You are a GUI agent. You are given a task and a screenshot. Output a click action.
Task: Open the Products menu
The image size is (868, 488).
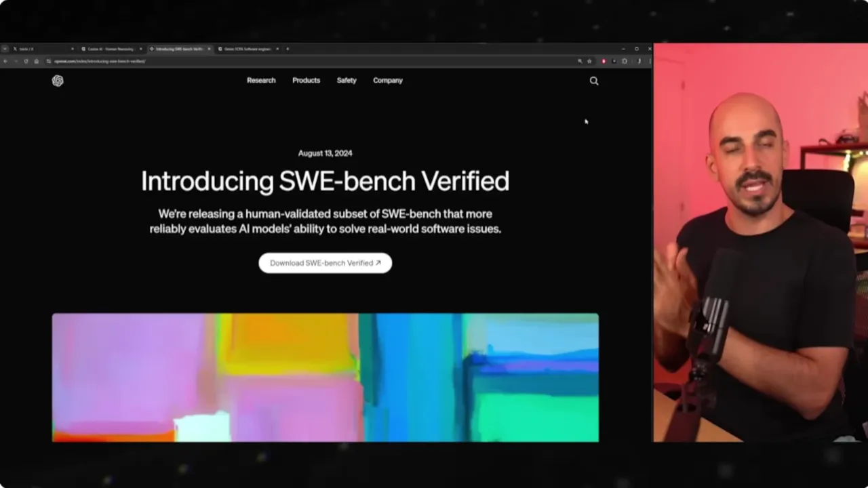tap(306, 80)
